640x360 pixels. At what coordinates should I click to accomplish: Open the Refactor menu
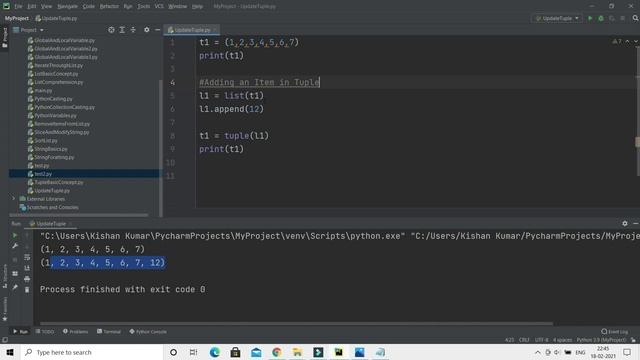pos(109,7)
